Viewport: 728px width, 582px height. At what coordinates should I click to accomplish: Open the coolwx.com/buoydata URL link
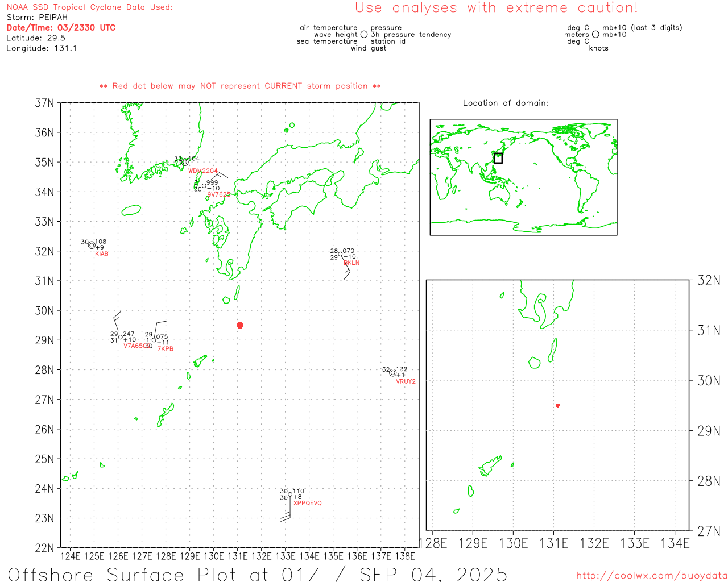(652, 576)
